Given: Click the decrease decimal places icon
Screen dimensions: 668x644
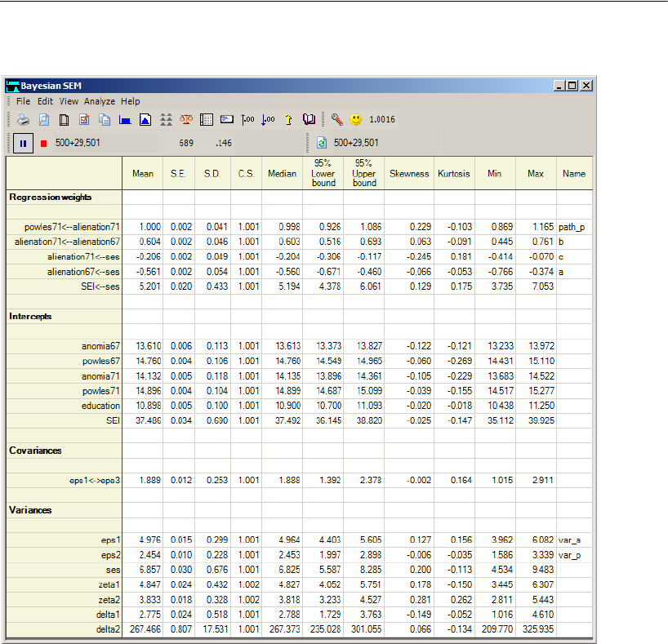Looking at the screenshot, I should tap(268, 119).
